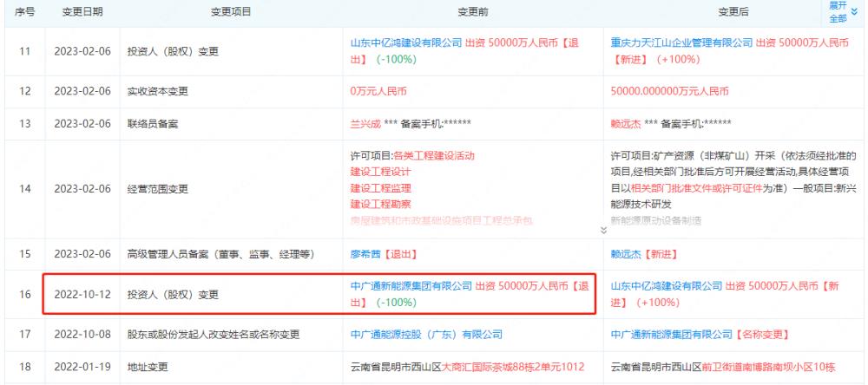
Task: Select 大商汇国际茶城88栋2单元1012 address text
Action: coord(513,367)
